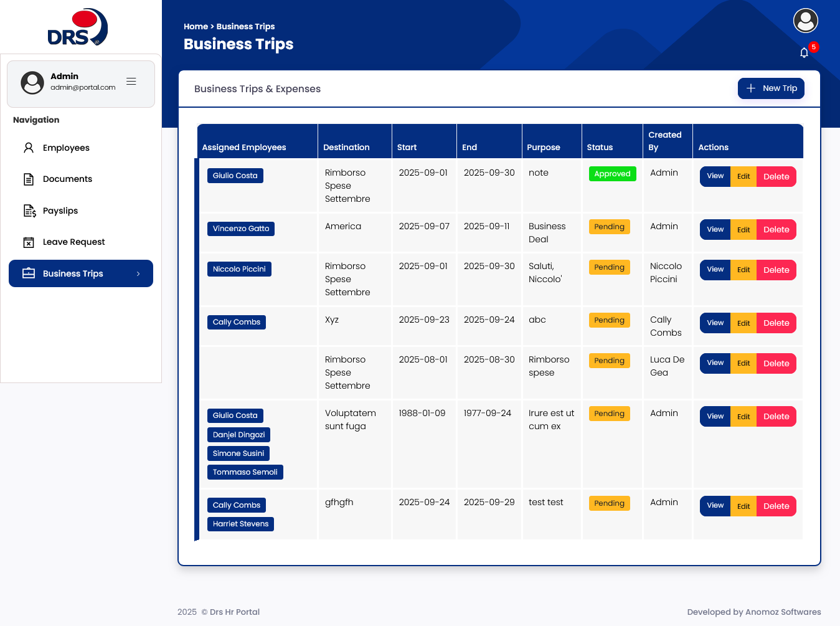Click the Leave Request calendar icon
This screenshot has height=626, width=840.
28,242
